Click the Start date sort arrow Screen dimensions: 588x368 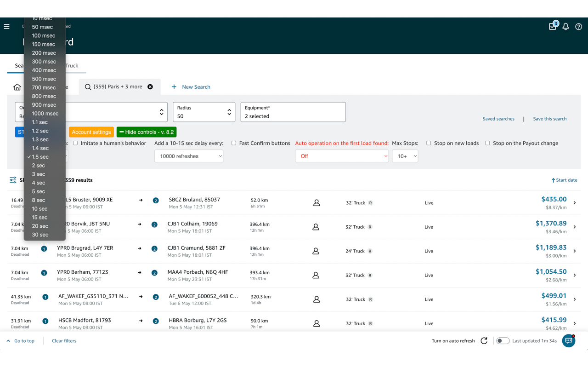pyautogui.click(x=553, y=180)
